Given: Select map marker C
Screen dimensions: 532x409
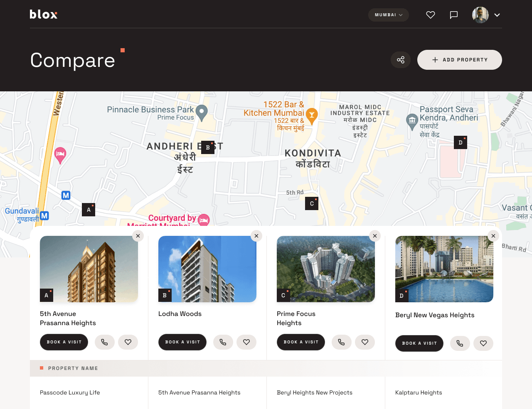Looking at the screenshot, I should pos(312,203).
